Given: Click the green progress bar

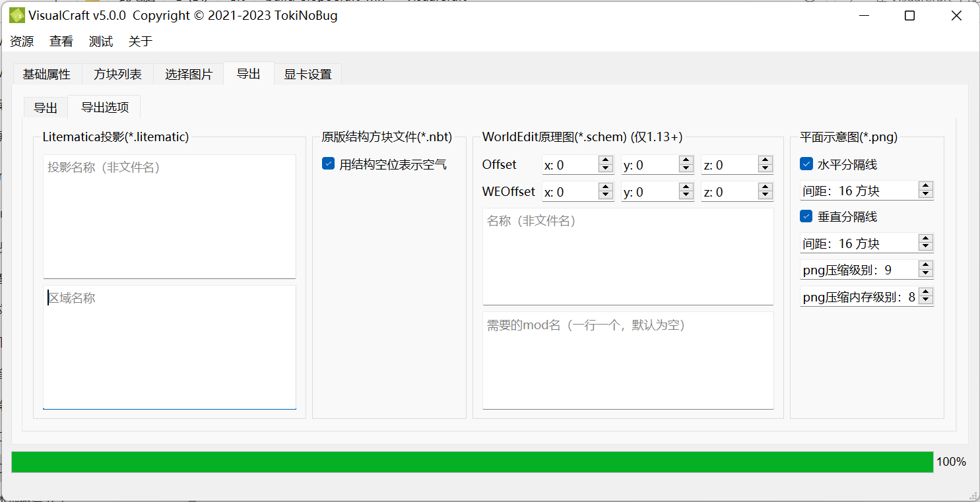Looking at the screenshot, I should [472, 462].
